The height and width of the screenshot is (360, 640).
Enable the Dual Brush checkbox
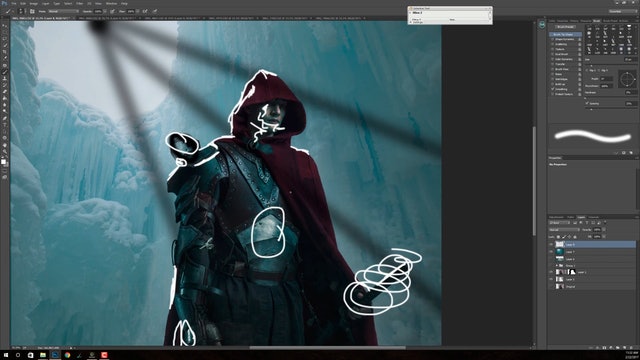(x=553, y=54)
